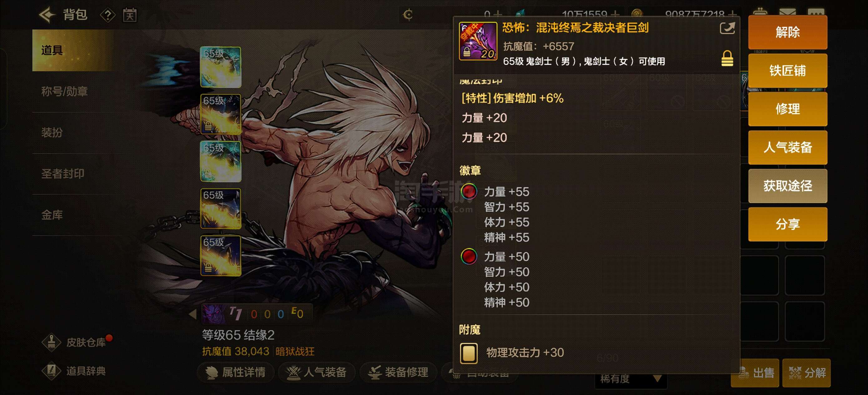Click the share-arrow icon in item popup
868x395 pixels.
[727, 28]
